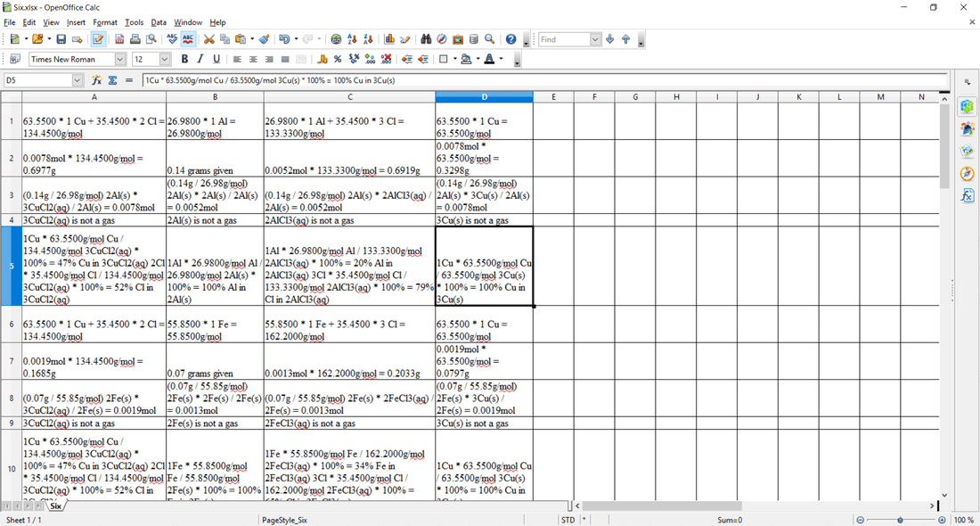Click the Save document icon
This screenshot has height=526, width=980.
click(x=61, y=39)
